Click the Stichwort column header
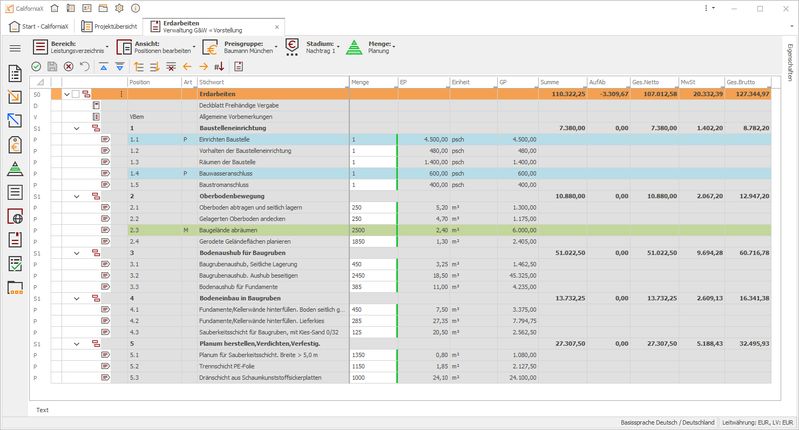Viewport: 799px width, 430px height. pyautogui.click(x=272, y=81)
